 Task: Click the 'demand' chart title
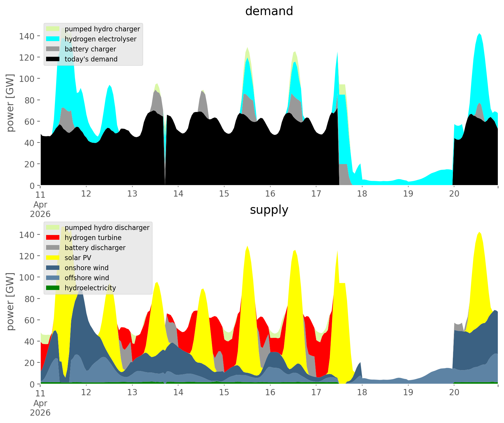[269, 11]
